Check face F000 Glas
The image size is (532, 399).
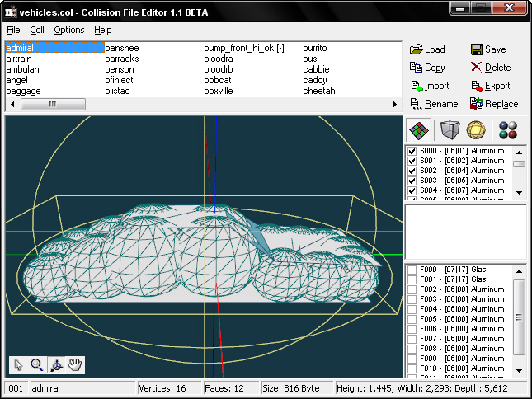(x=412, y=270)
